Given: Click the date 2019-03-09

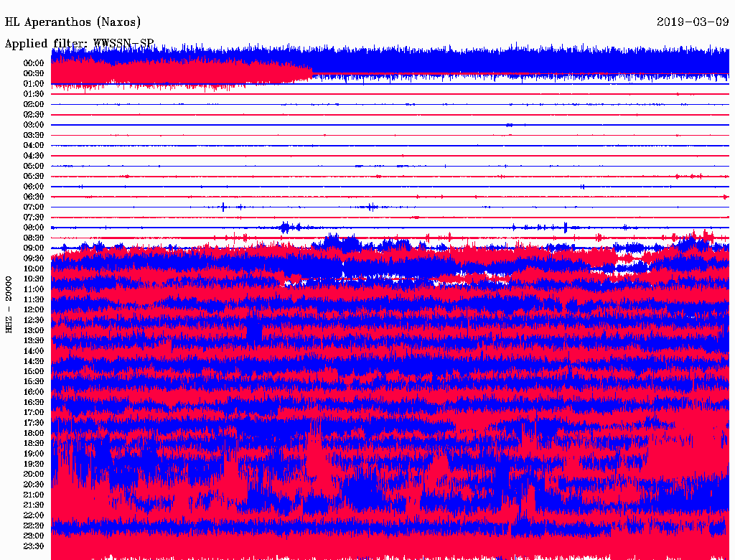Looking at the screenshot, I should (x=693, y=22).
